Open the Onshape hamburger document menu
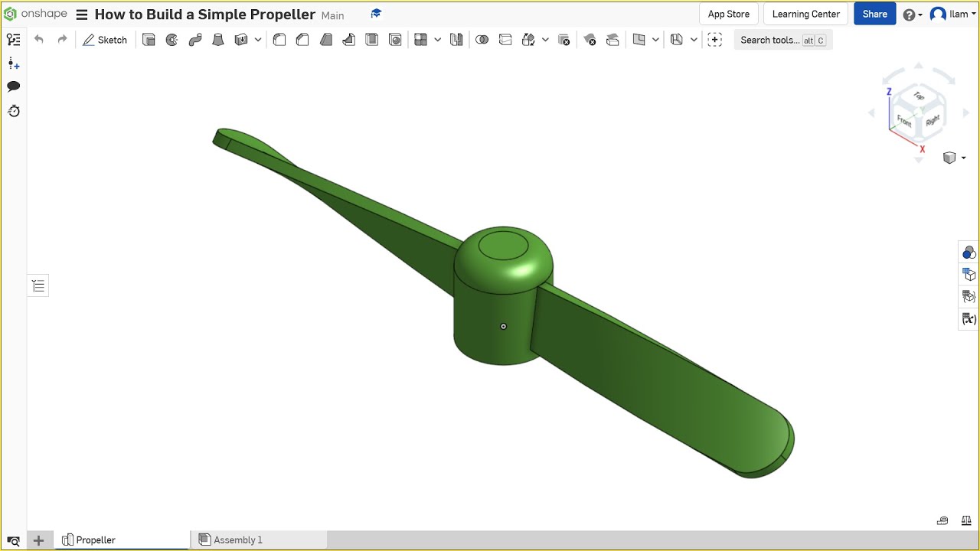 [82, 15]
